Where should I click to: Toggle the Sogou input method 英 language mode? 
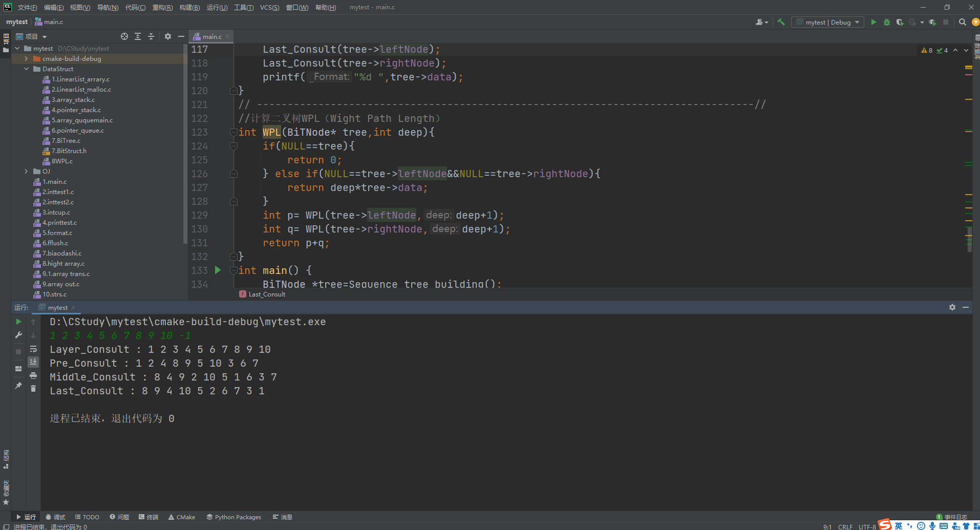pos(899,526)
